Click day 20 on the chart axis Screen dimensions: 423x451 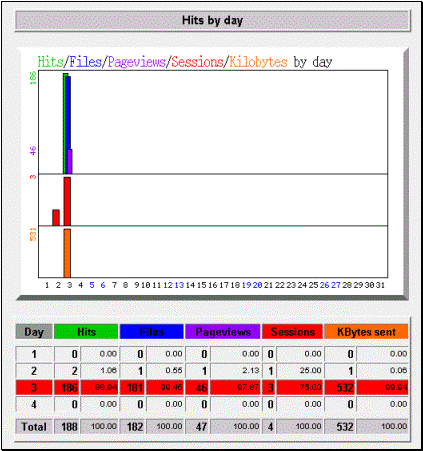pyautogui.click(x=257, y=285)
